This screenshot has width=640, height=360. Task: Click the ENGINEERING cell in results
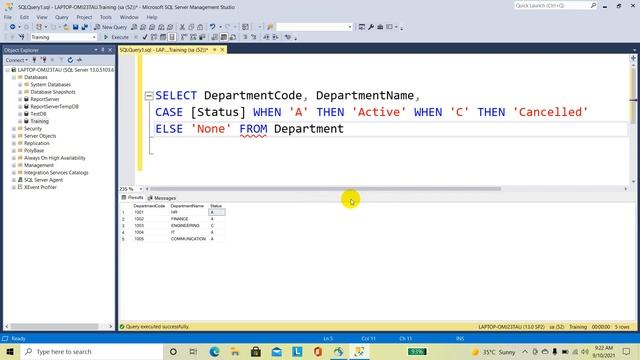click(185, 226)
